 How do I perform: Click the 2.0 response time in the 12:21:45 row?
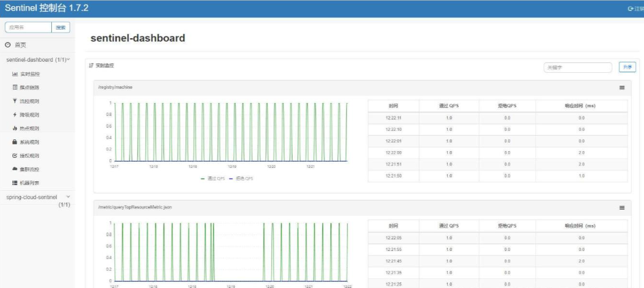click(x=582, y=261)
